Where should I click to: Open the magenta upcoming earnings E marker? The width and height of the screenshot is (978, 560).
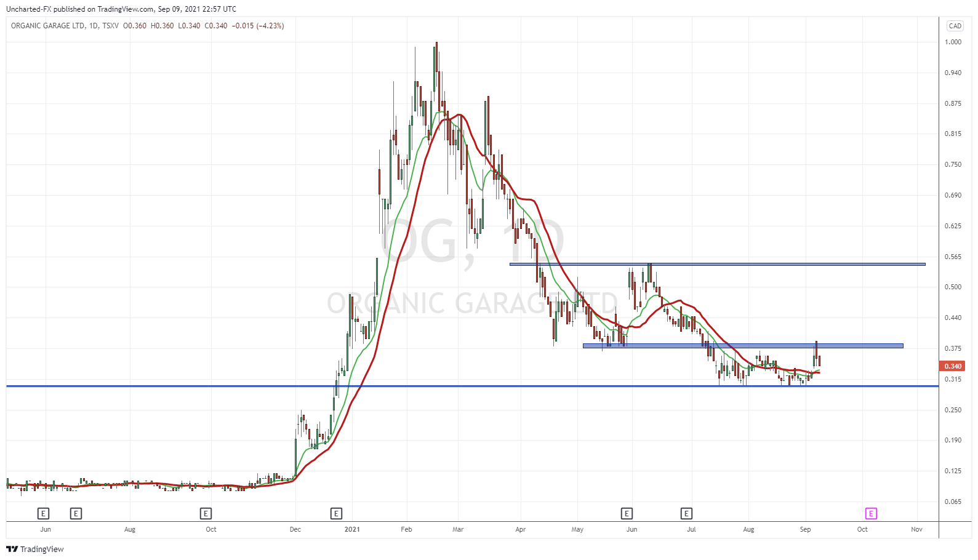(x=871, y=513)
